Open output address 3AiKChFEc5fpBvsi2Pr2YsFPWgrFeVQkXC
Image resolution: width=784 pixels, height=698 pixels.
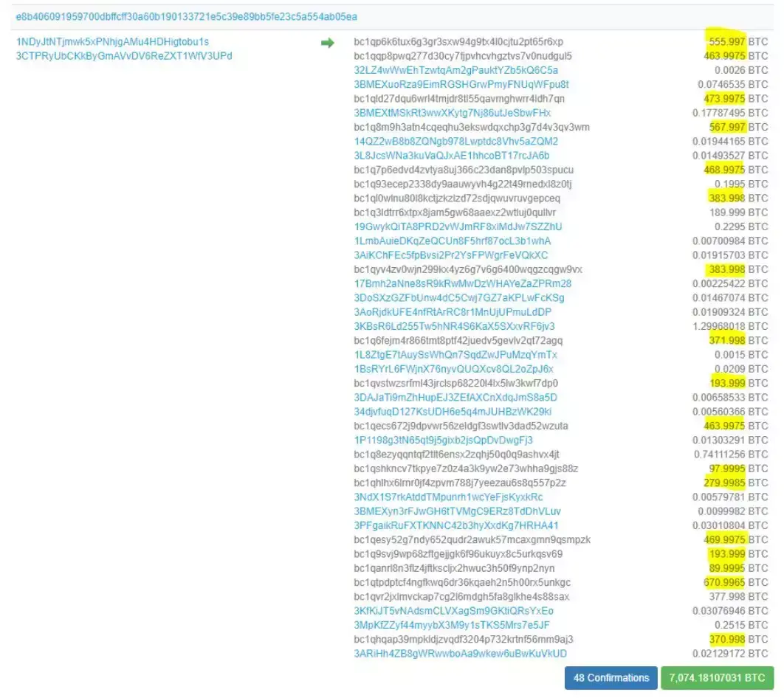(450, 255)
